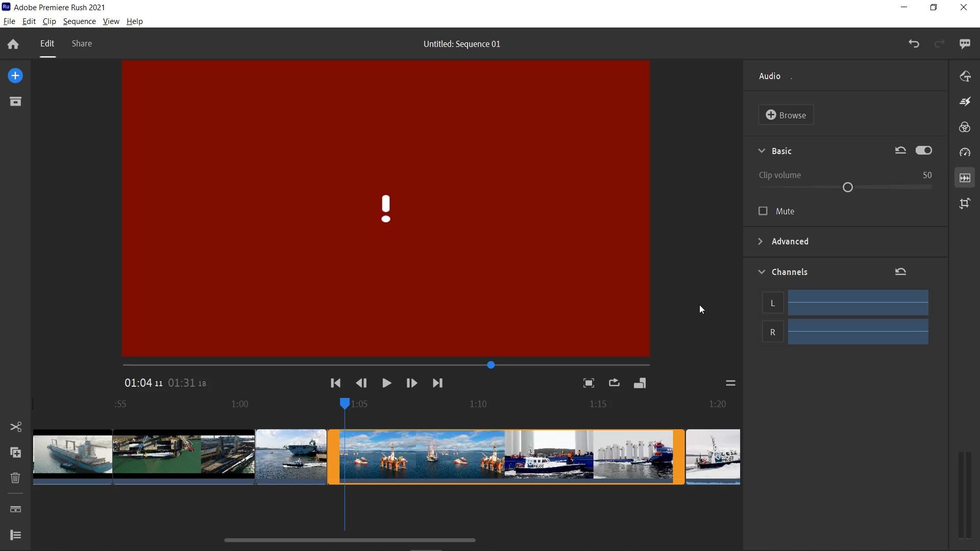Click the trash Delete icon
The image size is (980, 551).
[x=15, y=478]
